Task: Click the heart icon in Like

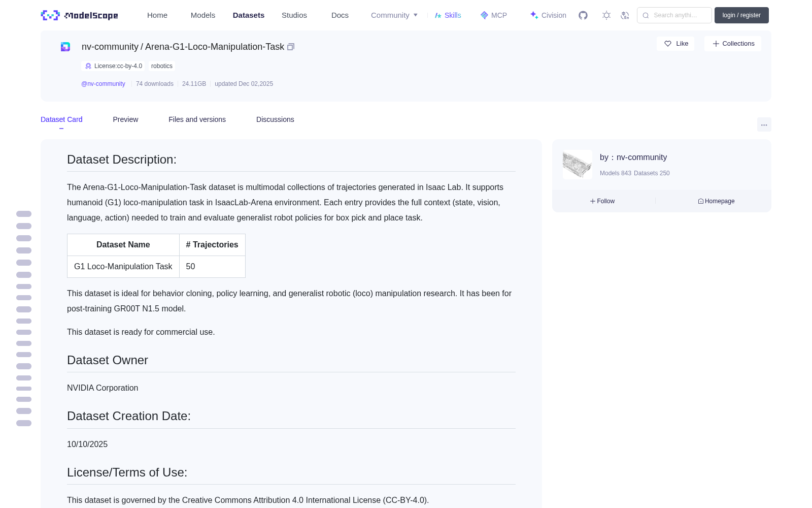Action: click(668, 44)
